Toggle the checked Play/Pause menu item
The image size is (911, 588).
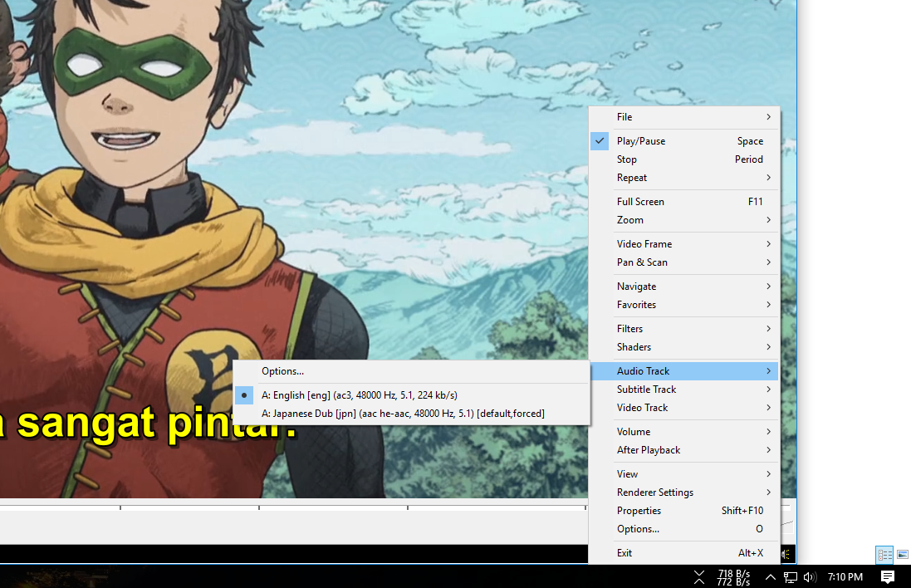684,141
